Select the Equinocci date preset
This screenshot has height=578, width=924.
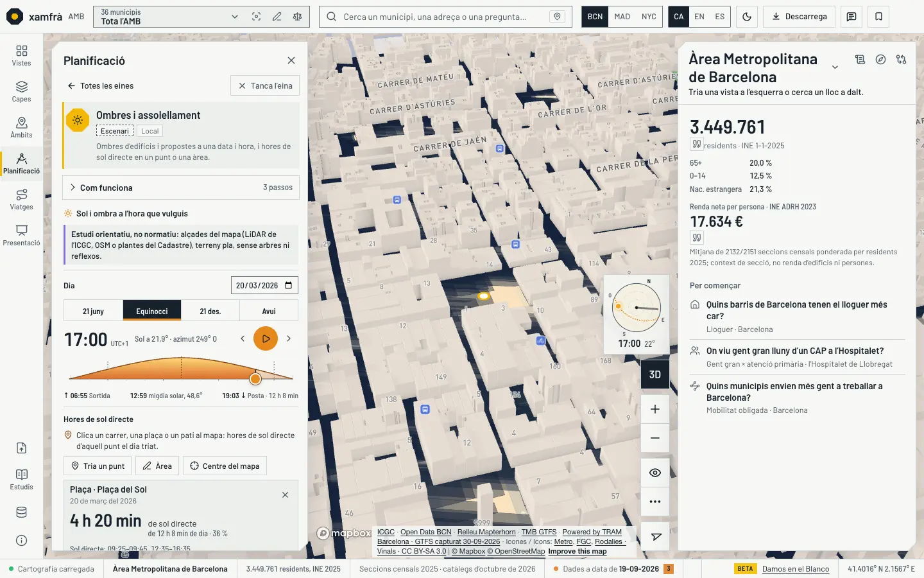tap(152, 311)
